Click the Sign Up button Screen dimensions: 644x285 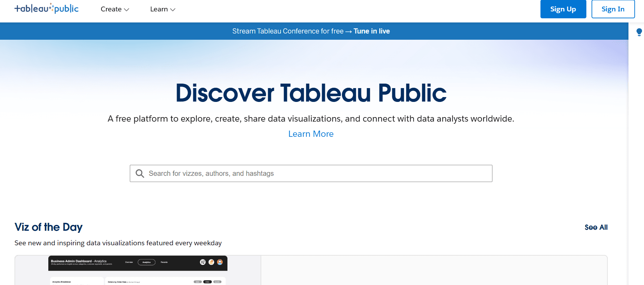point(563,9)
